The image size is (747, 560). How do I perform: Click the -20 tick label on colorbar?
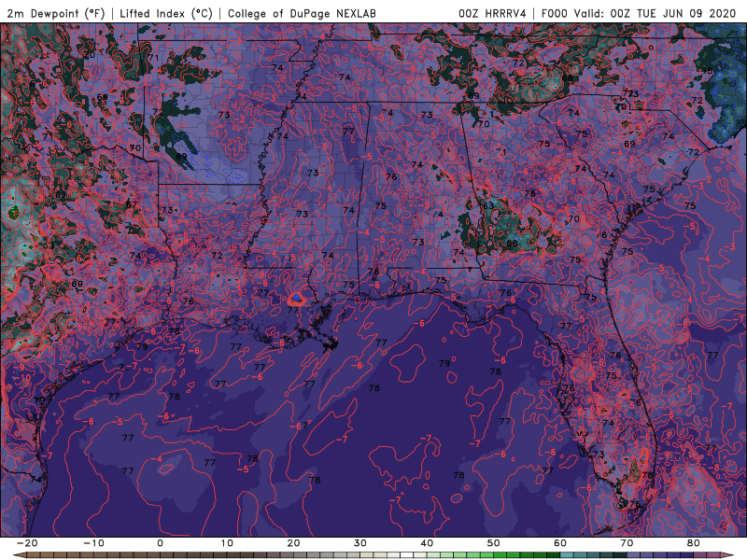pyautogui.click(x=27, y=543)
